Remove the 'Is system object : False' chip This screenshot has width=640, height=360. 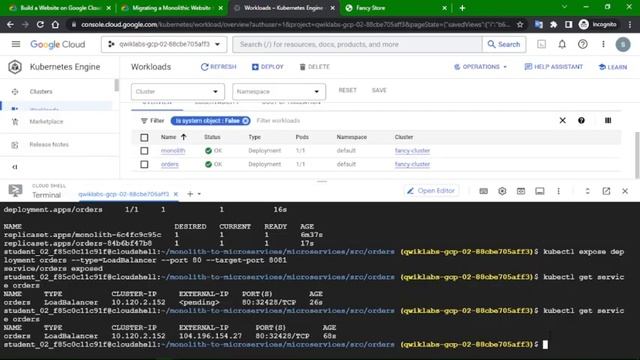[x=245, y=121]
